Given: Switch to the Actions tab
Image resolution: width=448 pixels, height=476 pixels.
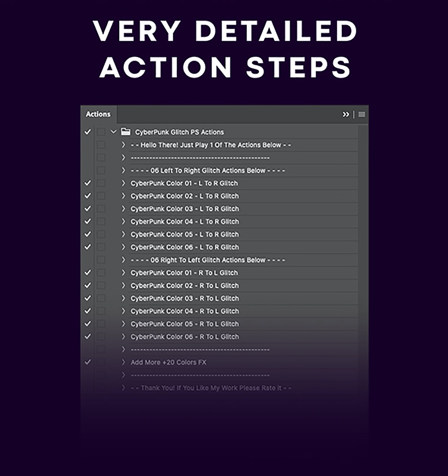Looking at the screenshot, I should [x=98, y=114].
